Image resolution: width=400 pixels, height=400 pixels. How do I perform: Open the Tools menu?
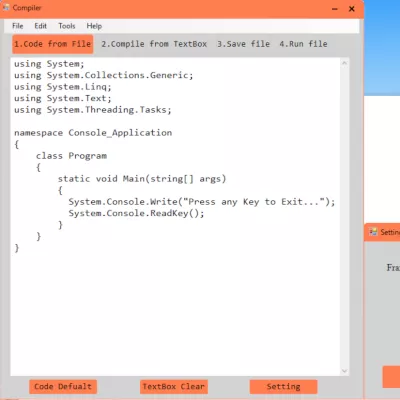pyautogui.click(x=67, y=26)
